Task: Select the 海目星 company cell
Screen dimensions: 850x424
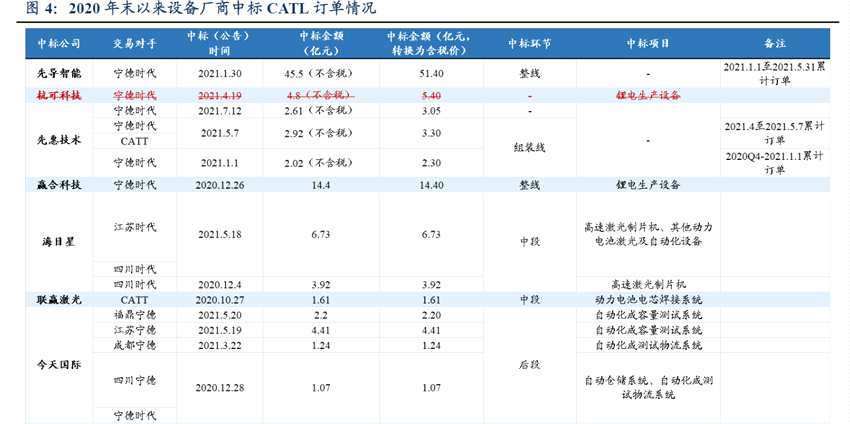Action: pos(59,242)
